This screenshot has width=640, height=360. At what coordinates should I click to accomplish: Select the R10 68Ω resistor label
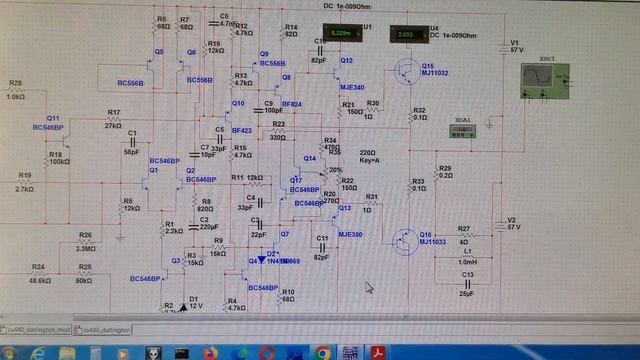coord(289,296)
